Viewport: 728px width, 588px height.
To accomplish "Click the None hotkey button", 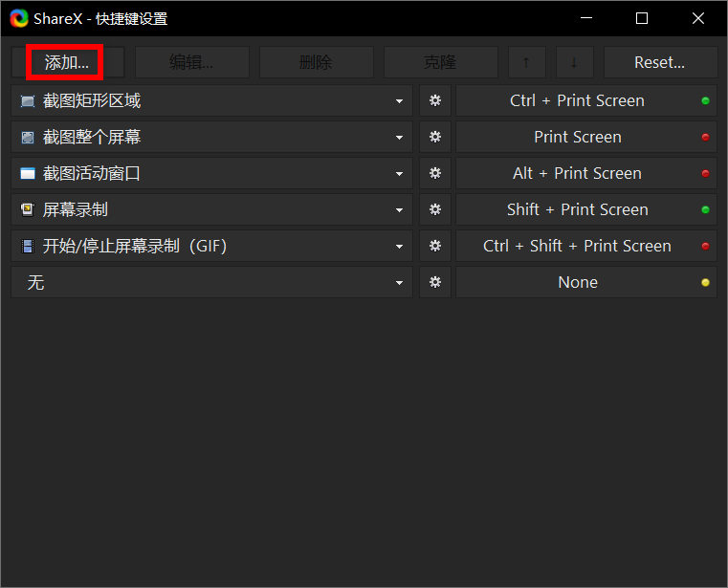I will tap(586, 282).
